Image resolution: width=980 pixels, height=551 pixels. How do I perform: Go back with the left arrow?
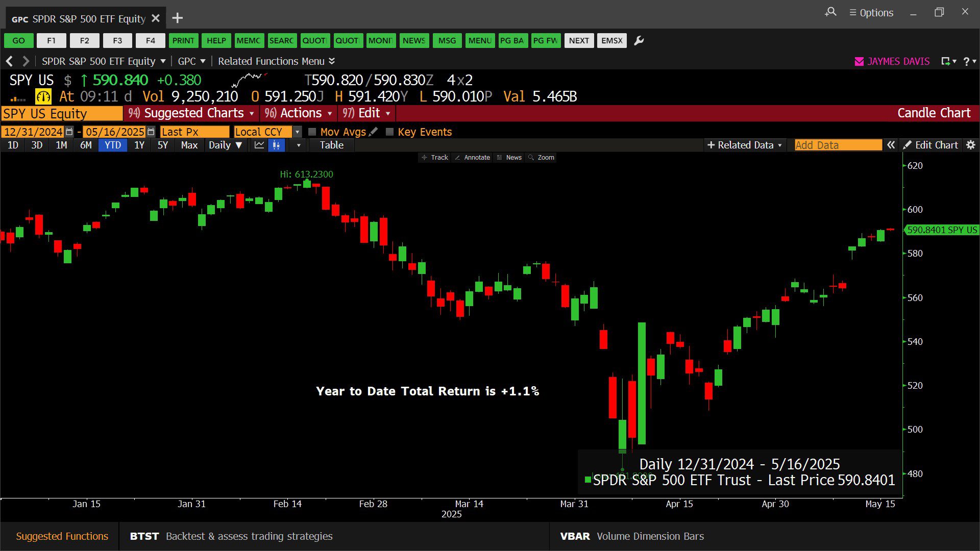tap(9, 61)
